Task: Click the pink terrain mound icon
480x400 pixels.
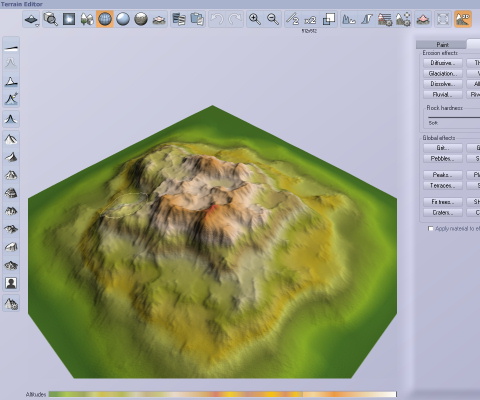Action: (x=423, y=19)
